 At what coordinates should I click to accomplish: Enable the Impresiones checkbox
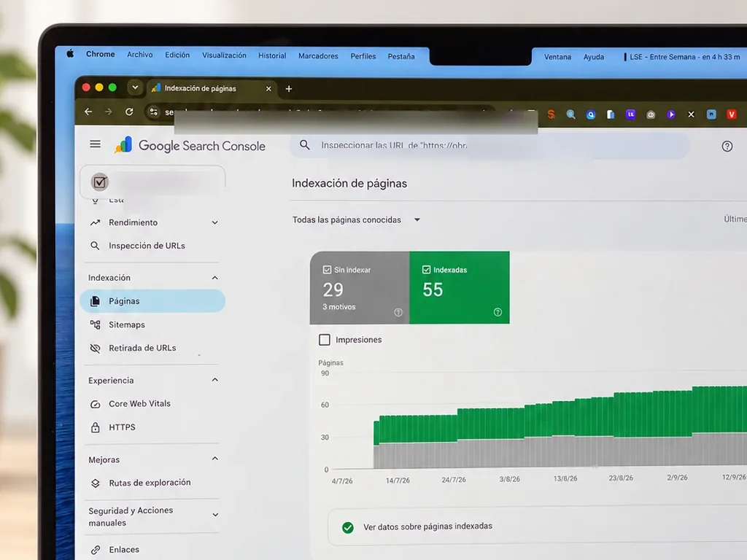325,340
